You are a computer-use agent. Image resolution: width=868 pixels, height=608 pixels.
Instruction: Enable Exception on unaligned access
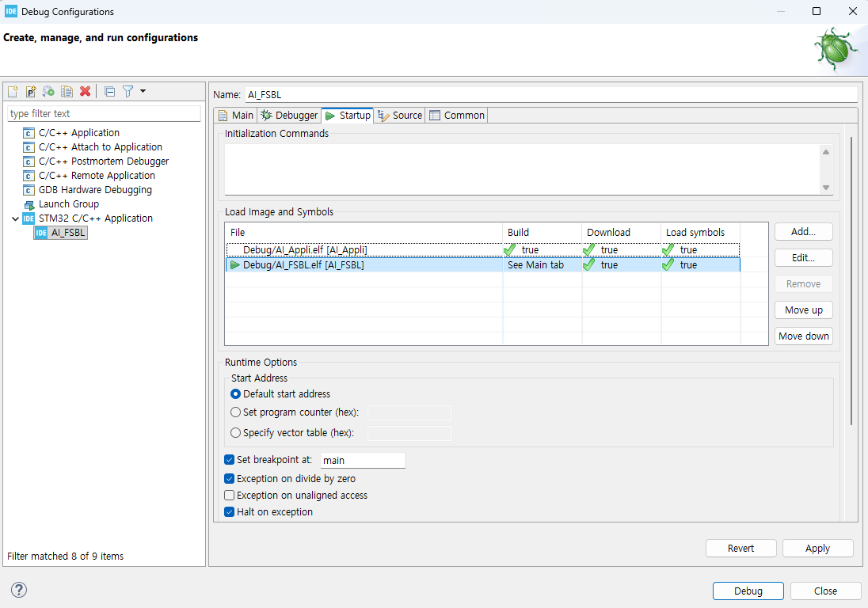(230, 496)
